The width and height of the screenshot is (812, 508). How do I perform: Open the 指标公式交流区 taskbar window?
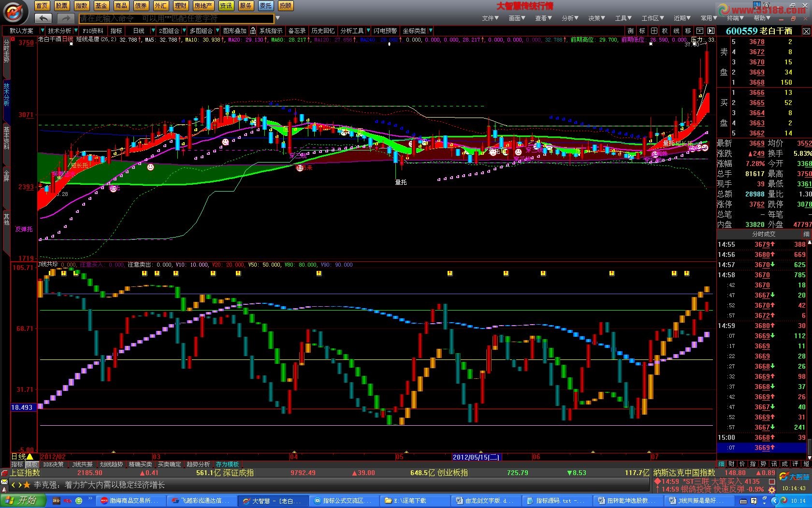click(x=344, y=501)
